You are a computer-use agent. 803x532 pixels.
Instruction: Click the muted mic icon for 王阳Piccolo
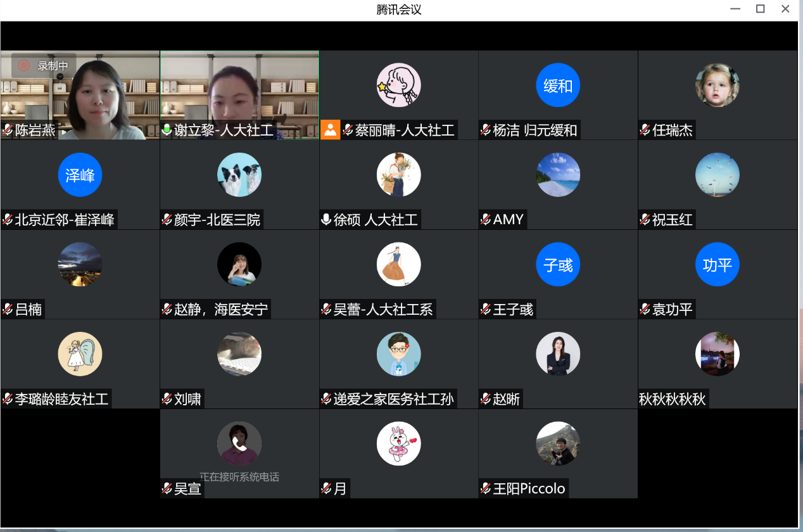[486, 488]
